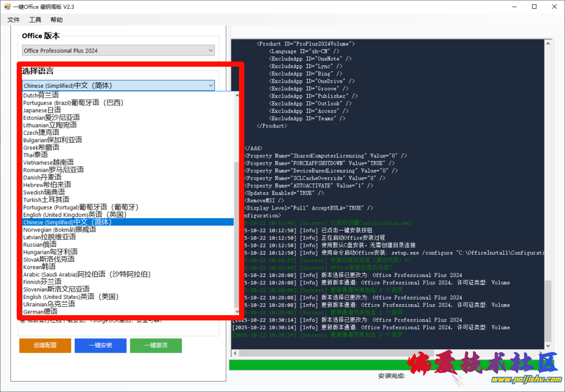The width and height of the screenshot is (565, 392).
Task: Select Korean韩语 language option
Action: (39, 267)
